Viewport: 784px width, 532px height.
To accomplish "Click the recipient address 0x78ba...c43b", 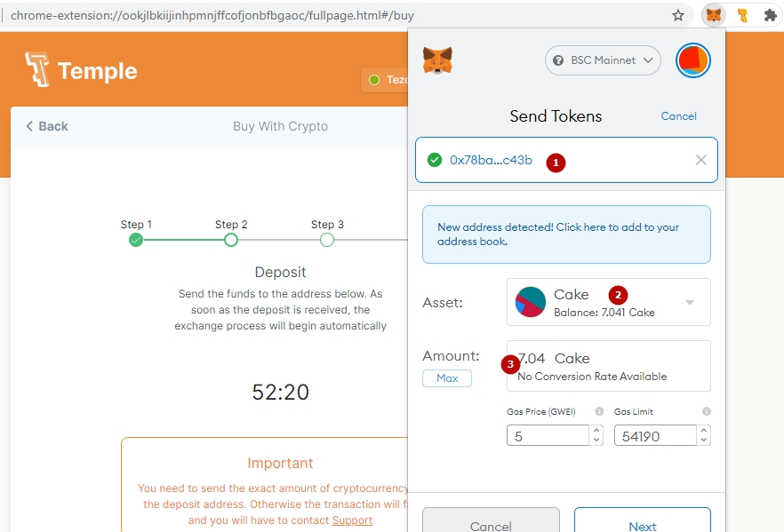I will [491, 160].
